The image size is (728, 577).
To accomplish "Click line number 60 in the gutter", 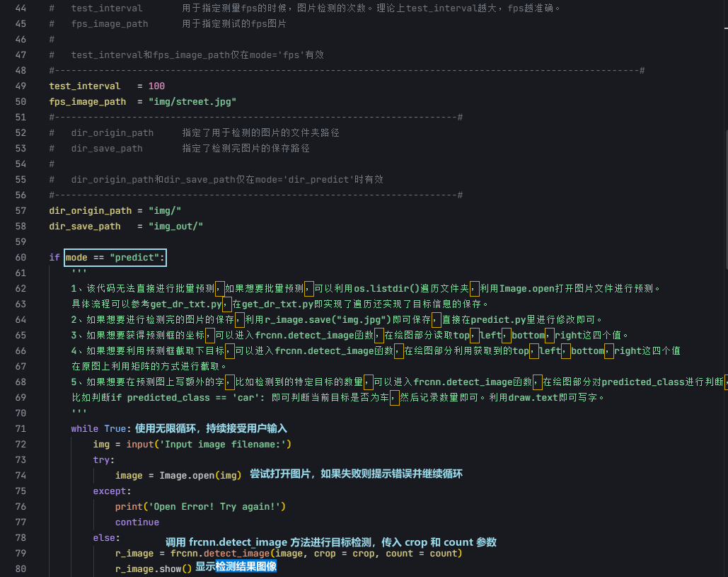I will pos(21,257).
